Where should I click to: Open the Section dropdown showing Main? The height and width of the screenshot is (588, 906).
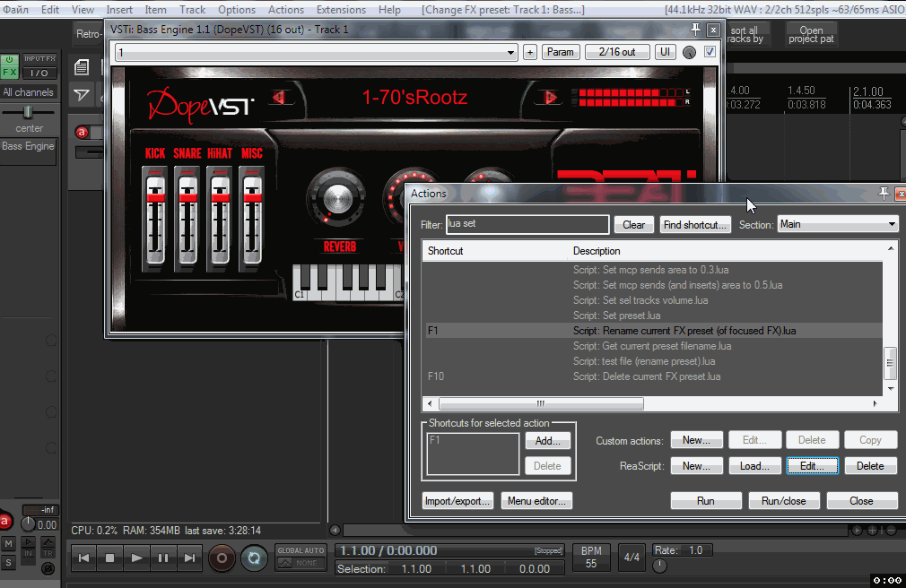click(x=838, y=224)
